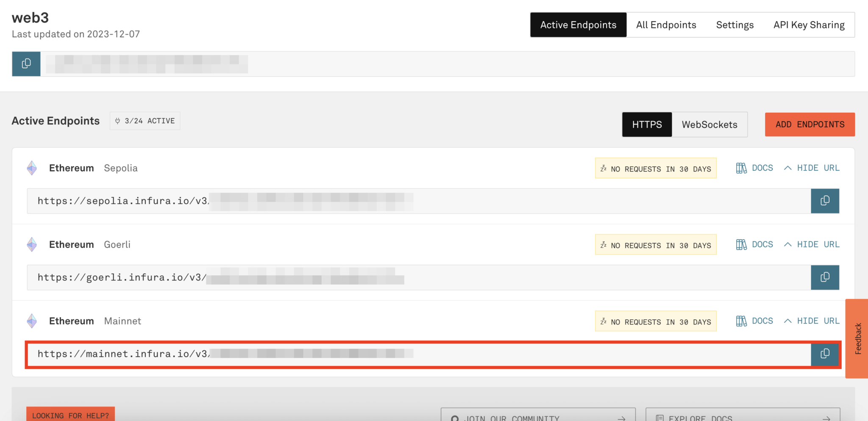Image resolution: width=868 pixels, height=421 pixels.
Task: Collapse Sepolia URL with Hide URL
Action: [x=812, y=168]
